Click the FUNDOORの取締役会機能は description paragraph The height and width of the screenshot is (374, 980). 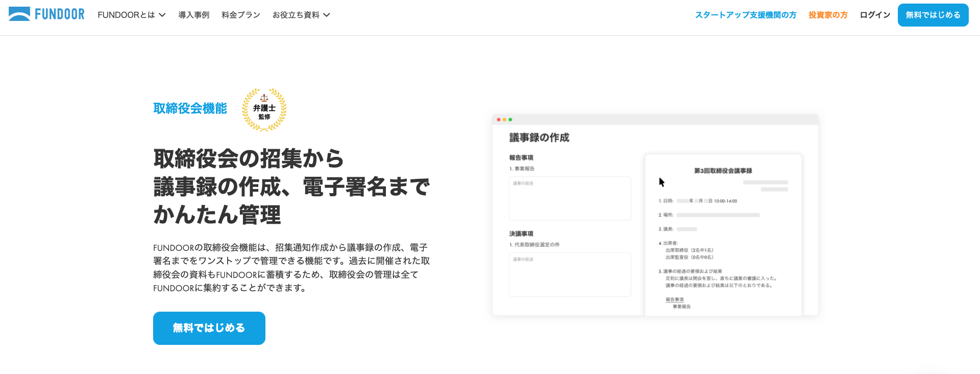(x=291, y=268)
